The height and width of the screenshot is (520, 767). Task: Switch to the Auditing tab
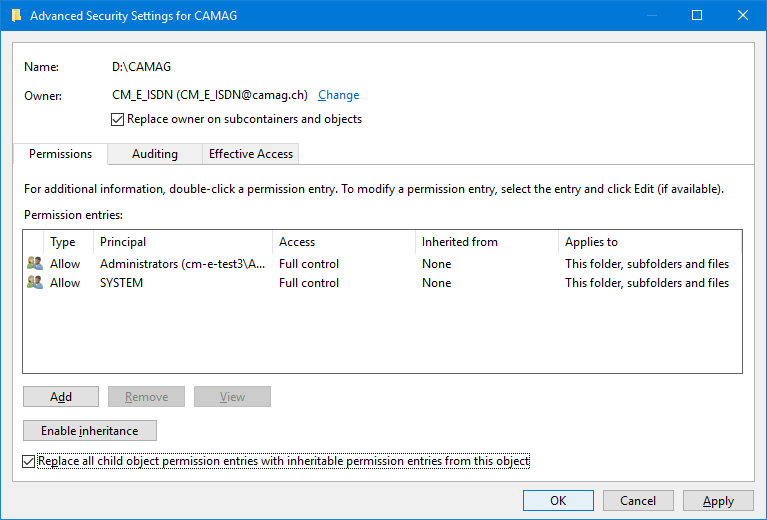tap(155, 154)
